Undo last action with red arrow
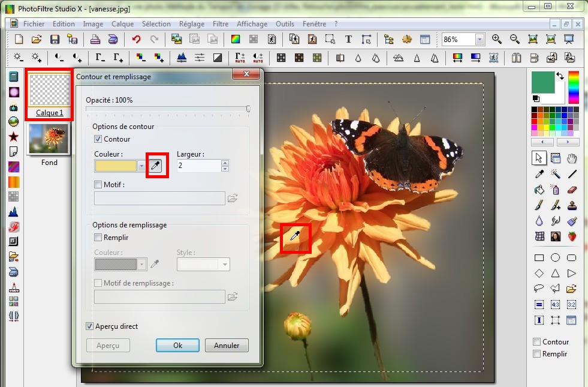588x387 pixels. 136,39
